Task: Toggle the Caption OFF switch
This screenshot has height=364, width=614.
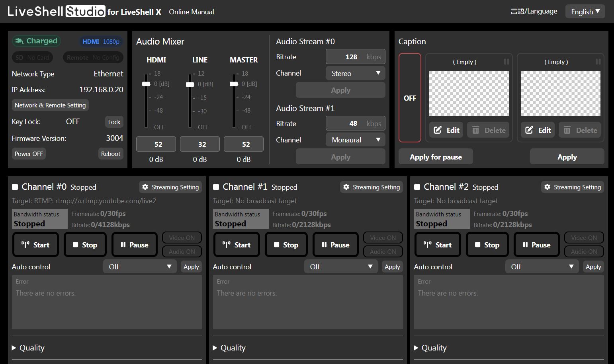Action: (x=410, y=98)
